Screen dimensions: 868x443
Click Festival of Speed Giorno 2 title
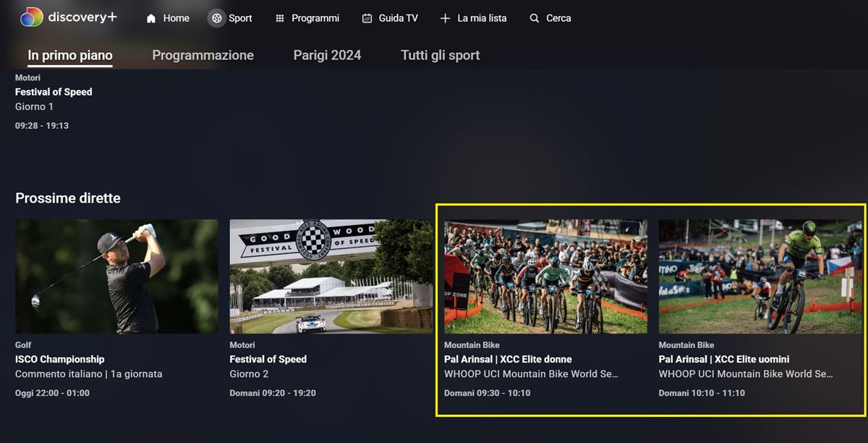pyautogui.click(x=268, y=359)
